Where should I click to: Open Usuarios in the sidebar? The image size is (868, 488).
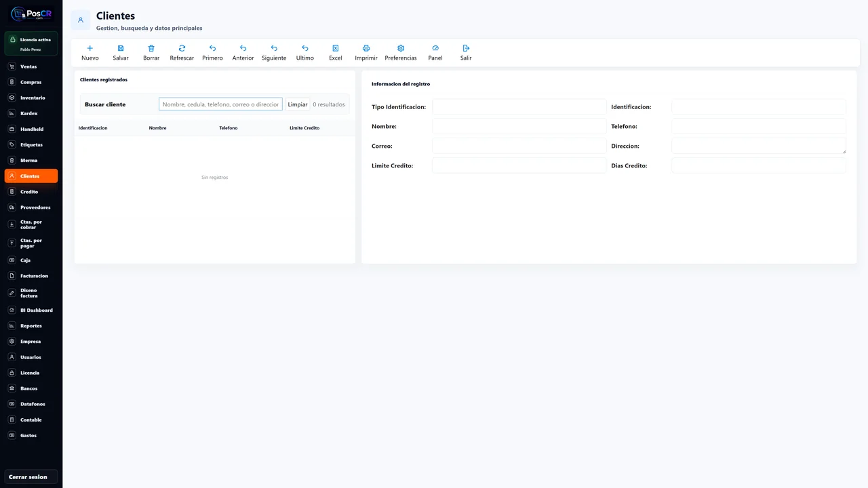31,357
